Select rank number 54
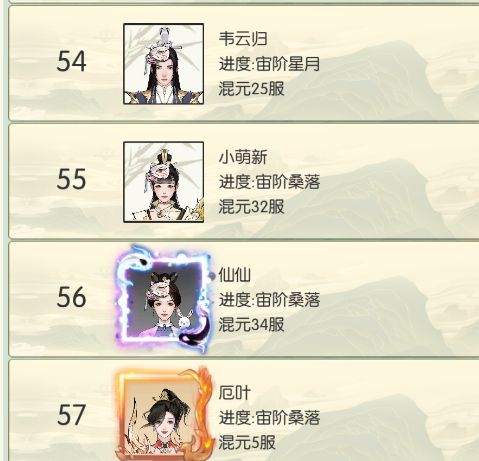The width and height of the screenshot is (479, 461). tap(71, 61)
